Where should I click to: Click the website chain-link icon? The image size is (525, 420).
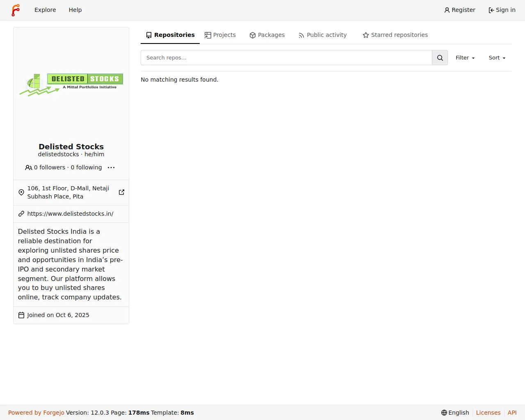pyautogui.click(x=21, y=214)
